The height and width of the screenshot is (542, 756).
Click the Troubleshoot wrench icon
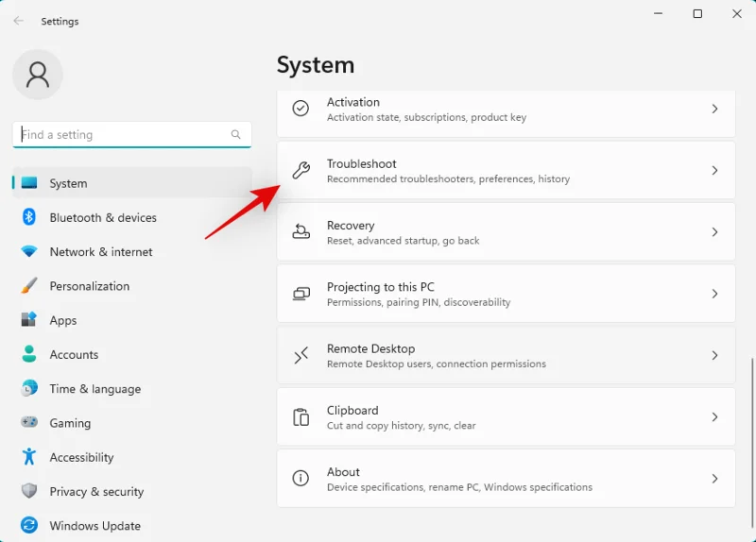click(x=301, y=171)
